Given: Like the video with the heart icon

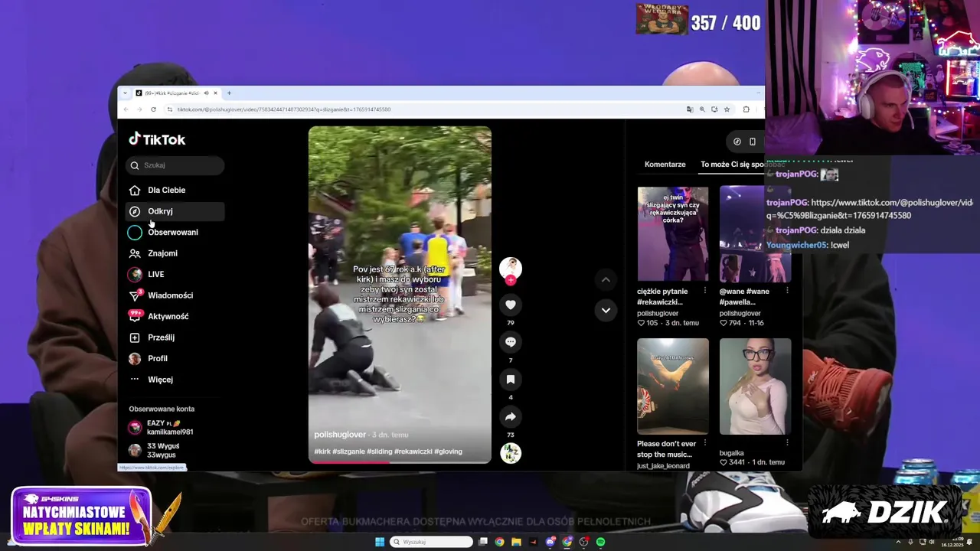Looking at the screenshot, I should pyautogui.click(x=511, y=305).
